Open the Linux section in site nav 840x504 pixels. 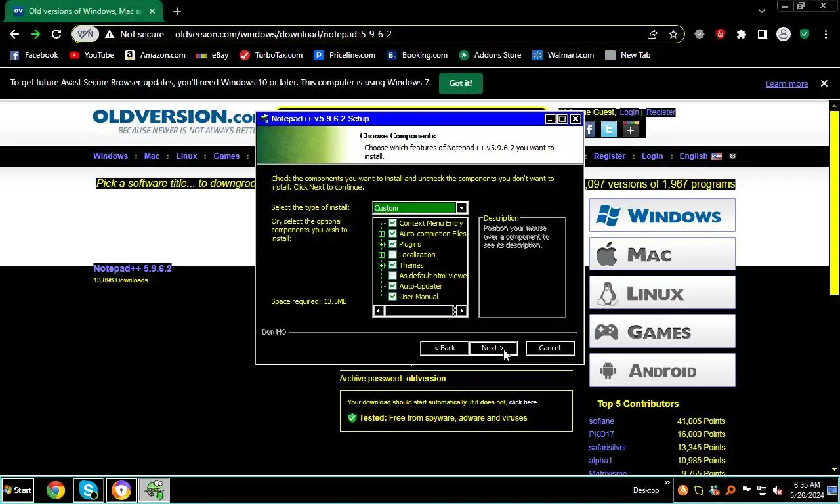pyautogui.click(x=186, y=156)
